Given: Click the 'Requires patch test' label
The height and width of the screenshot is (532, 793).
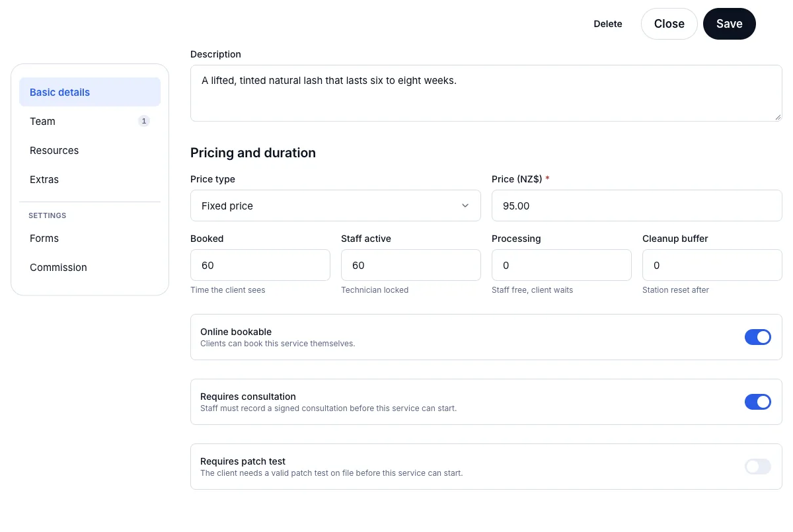Looking at the screenshot, I should point(243,461).
